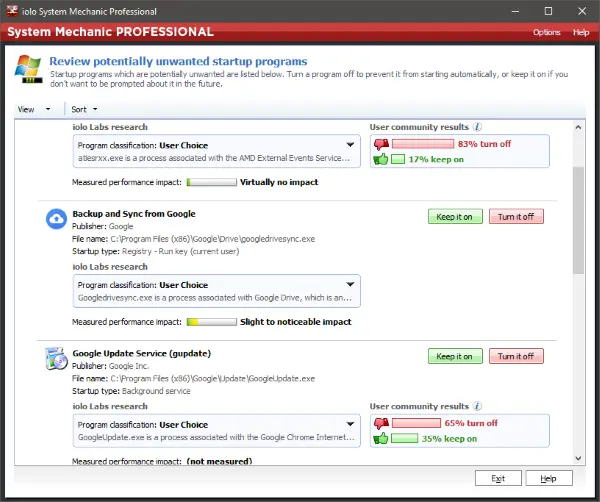Viewport: 600px width, 502px height.
Task: Click the Virtually no impact performance bar
Action: 212,182
